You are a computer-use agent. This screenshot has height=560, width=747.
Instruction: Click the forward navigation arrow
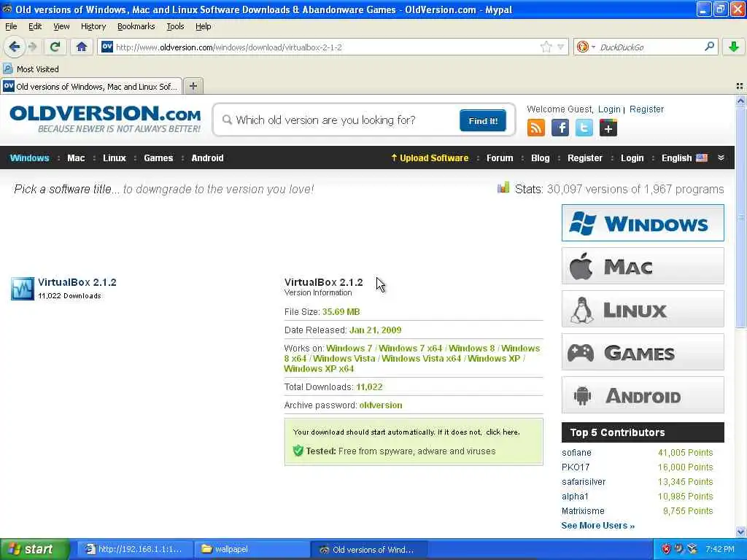(32, 47)
